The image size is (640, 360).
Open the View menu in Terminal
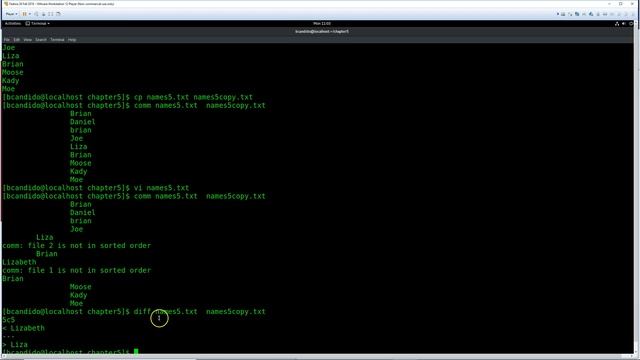(28, 40)
